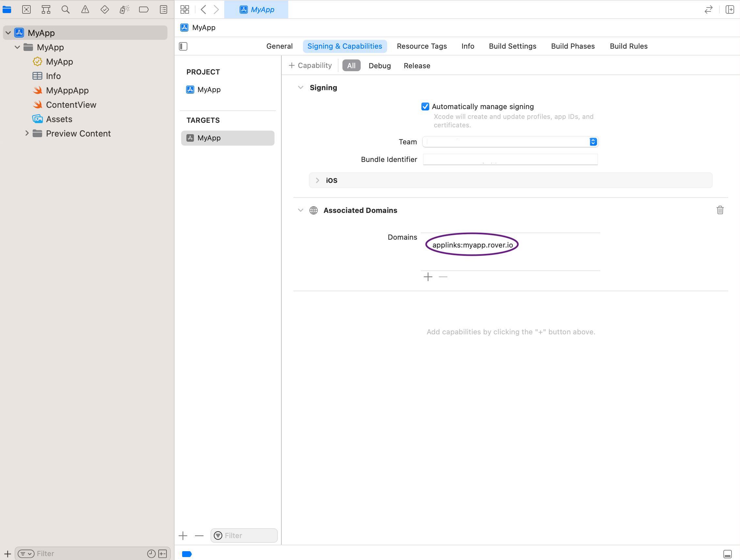
Task: Open the Test navigator diamond icon
Action: coord(105,9)
